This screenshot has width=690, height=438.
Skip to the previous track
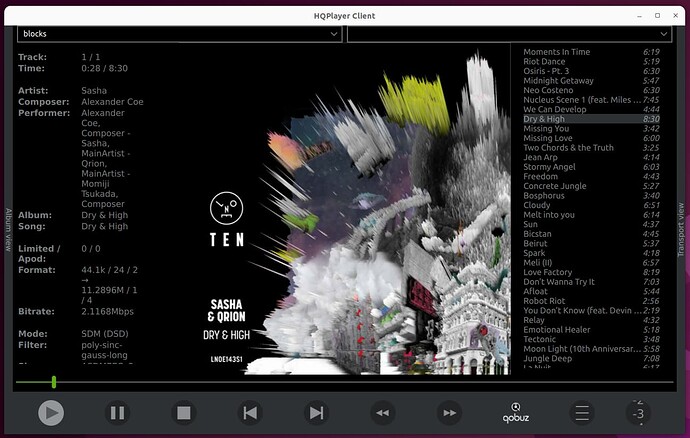(x=250, y=413)
